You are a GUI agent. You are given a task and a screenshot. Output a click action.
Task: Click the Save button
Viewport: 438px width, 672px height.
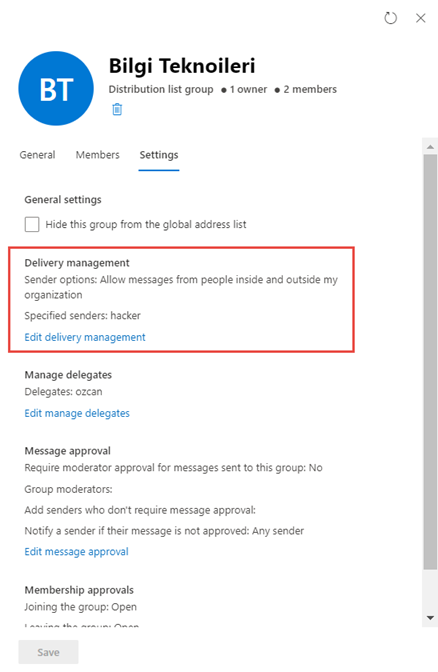click(48, 652)
